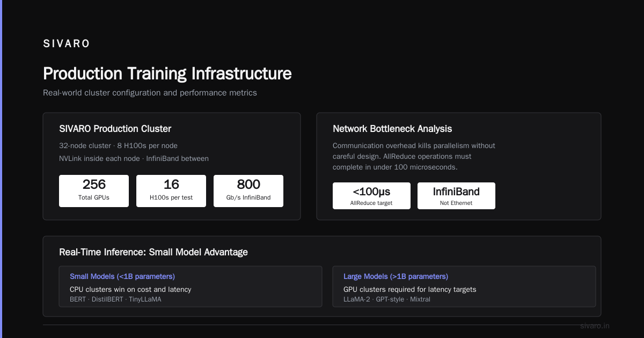Viewport: 644px width, 338px height.
Task: Click the SIVARO logo text
Action: click(67, 44)
